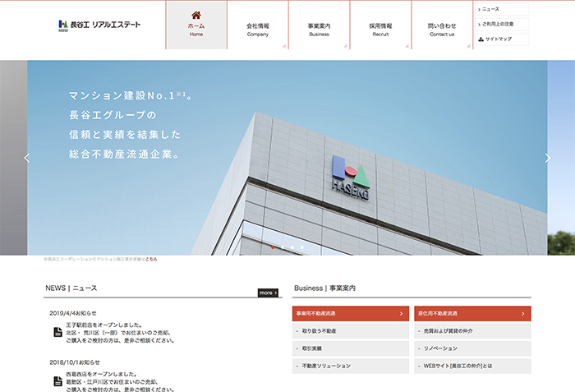Viewport: 575px width, 392px height.
Task: Click the sitemap icon link
Action: point(498,39)
